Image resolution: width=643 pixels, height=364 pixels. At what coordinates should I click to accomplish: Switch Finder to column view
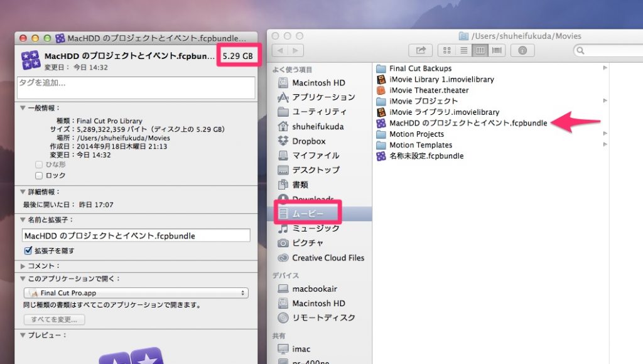tap(480, 50)
